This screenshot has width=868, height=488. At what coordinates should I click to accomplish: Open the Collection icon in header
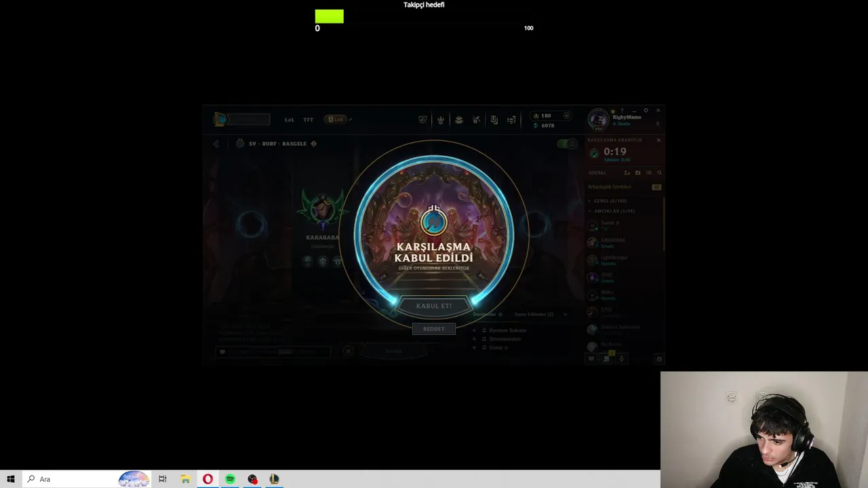[458, 120]
